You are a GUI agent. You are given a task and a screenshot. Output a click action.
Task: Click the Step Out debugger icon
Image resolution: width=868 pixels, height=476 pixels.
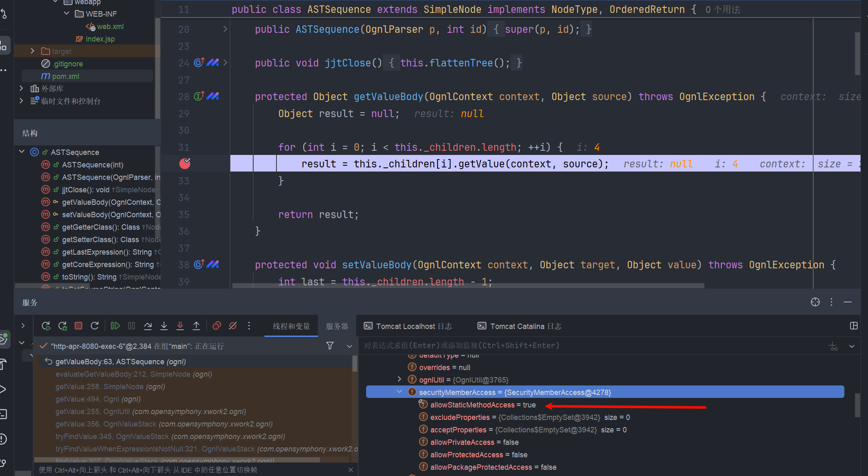[x=196, y=326]
